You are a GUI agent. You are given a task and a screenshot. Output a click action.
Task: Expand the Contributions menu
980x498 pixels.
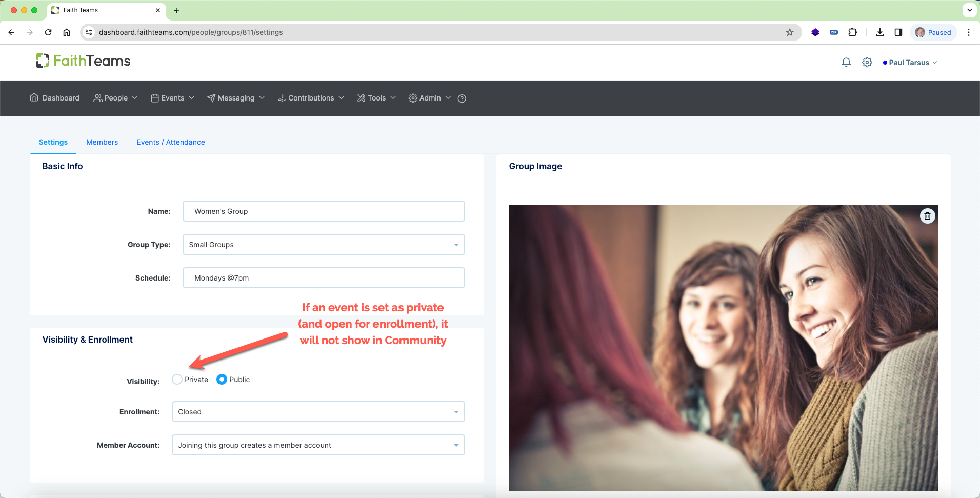(x=311, y=98)
